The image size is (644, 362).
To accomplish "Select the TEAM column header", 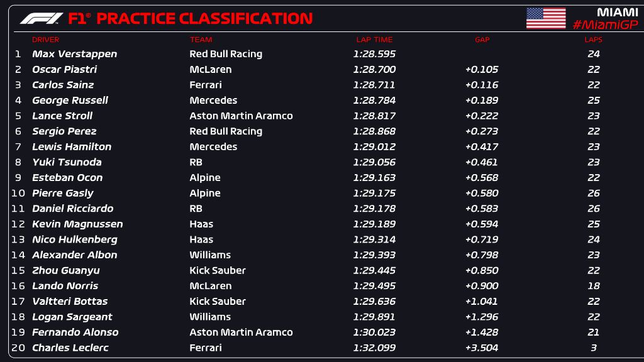I will pos(201,40).
